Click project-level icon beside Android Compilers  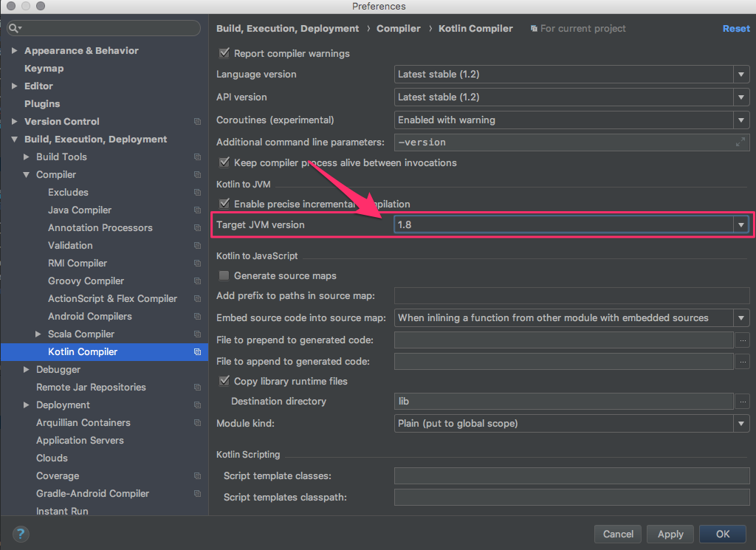pyautogui.click(x=197, y=316)
